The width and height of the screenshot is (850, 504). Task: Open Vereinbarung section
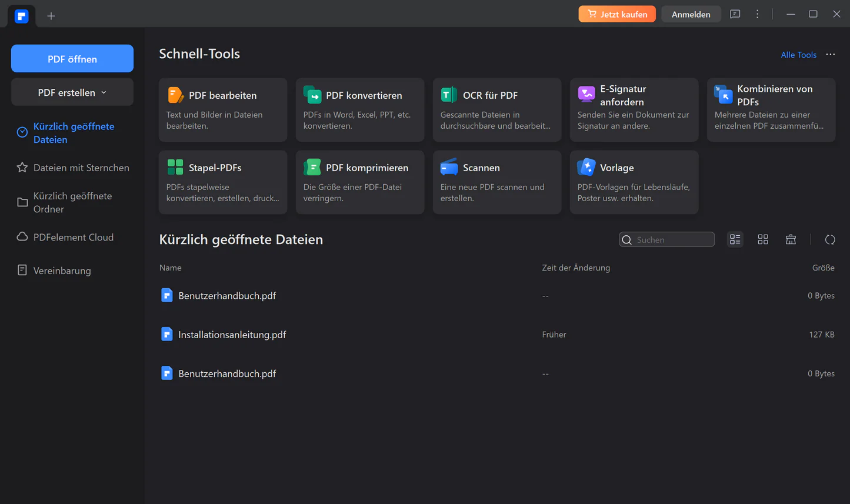(x=72, y=271)
